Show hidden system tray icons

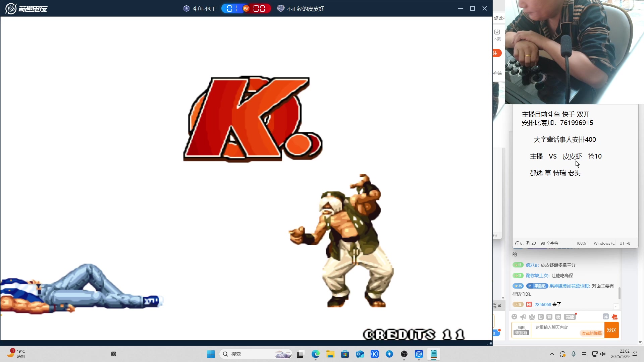552,354
